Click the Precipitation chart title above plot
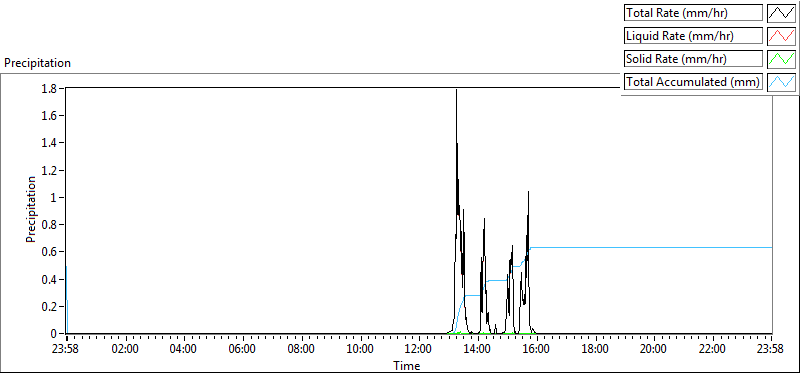 (37, 63)
